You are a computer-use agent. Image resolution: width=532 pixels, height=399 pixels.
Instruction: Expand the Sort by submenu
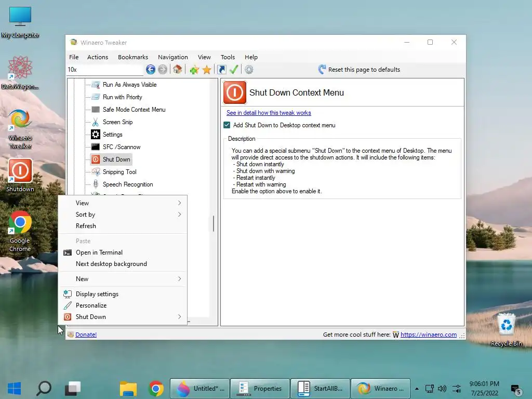tap(123, 215)
